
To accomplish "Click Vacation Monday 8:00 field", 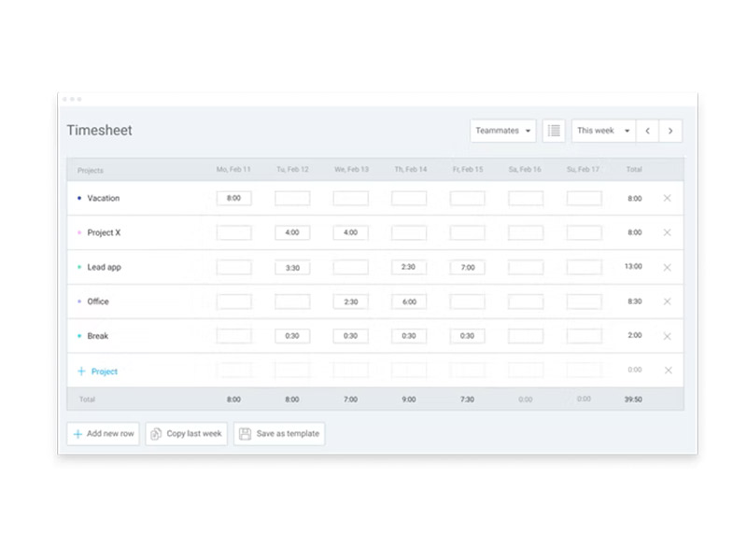I will [234, 198].
